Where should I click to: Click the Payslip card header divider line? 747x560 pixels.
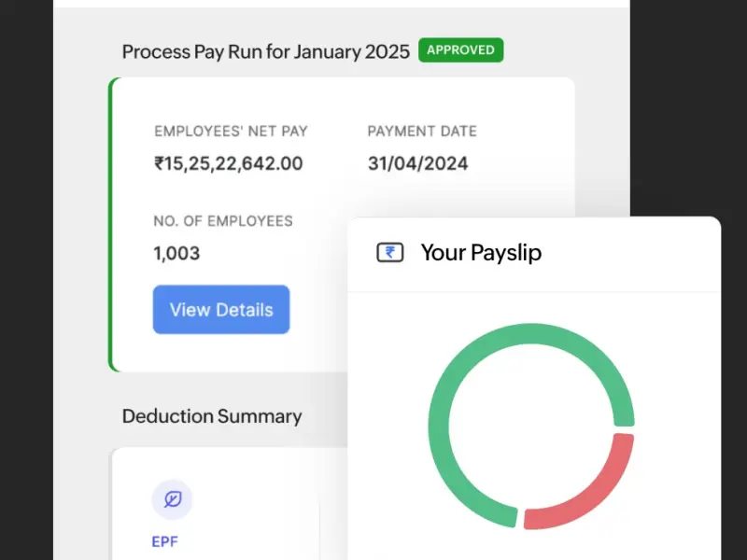[534, 290]
